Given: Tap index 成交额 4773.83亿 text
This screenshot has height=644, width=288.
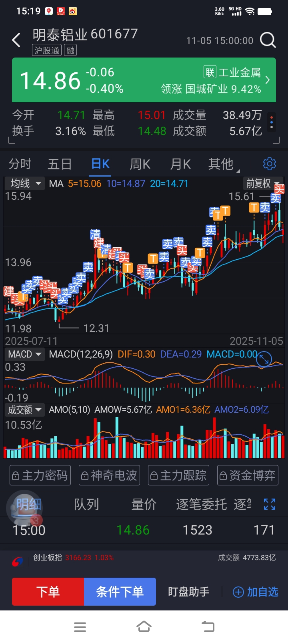Looking at the screenshot, I should coord(247,558).
